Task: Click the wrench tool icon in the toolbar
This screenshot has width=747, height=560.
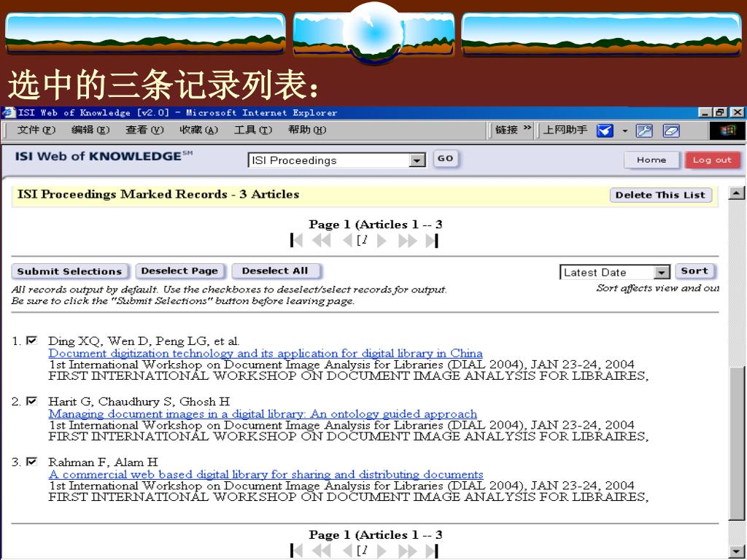Action: (644, 131)
